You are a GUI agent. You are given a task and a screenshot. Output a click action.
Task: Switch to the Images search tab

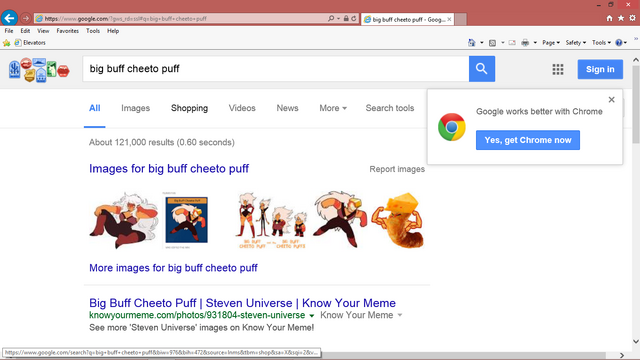coord(136,108)
